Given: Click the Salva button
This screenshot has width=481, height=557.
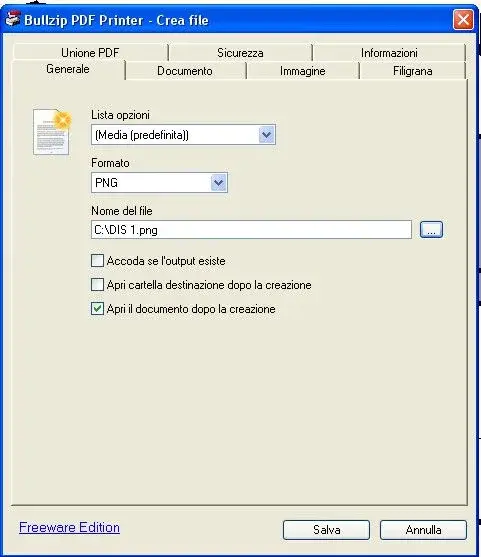Looking at the screenshot, I should point(326,530).
